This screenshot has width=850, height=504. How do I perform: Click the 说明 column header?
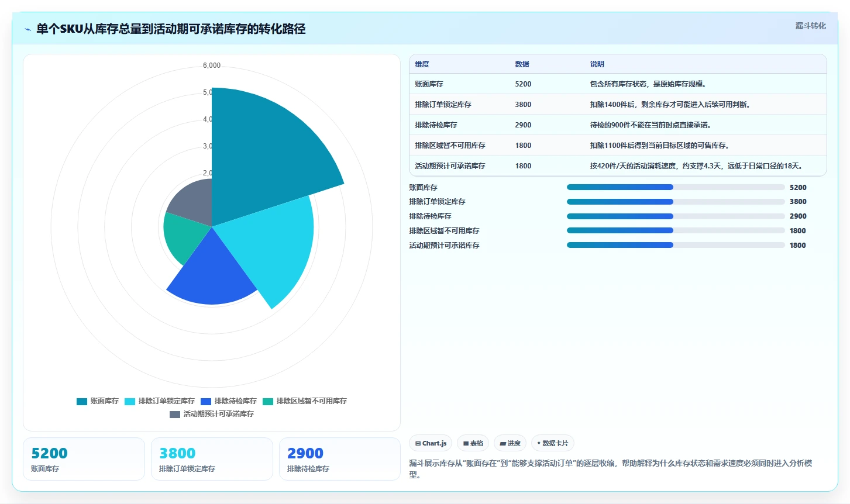coord(597,64)
